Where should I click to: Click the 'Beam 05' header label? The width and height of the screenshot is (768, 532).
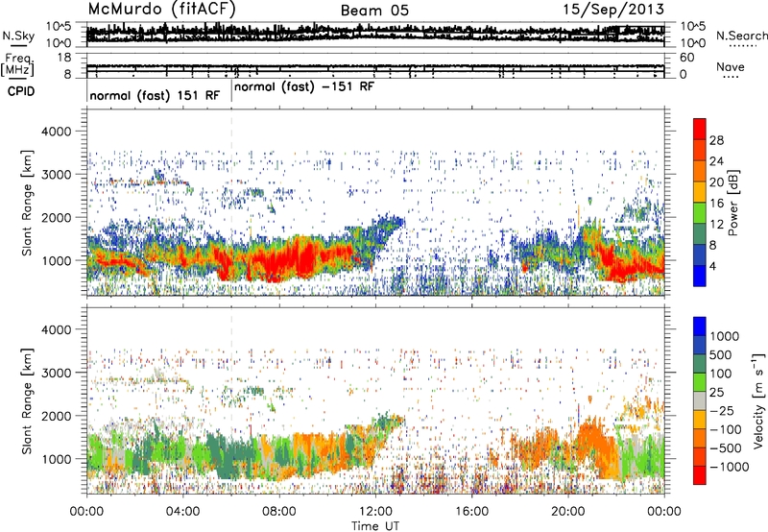click(374, 11)
